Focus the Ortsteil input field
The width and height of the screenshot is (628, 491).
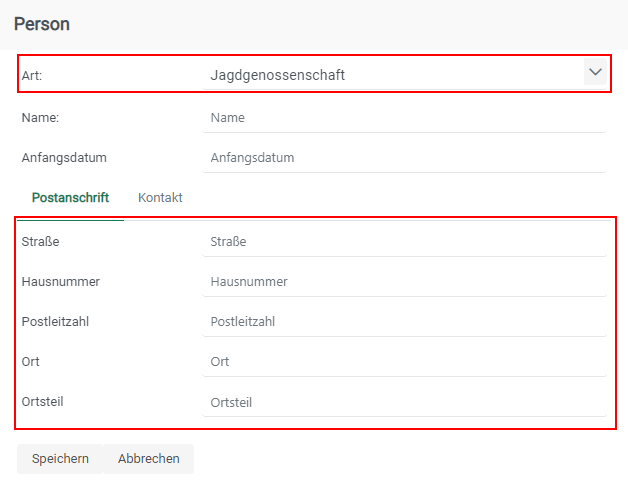pos(404,403)
